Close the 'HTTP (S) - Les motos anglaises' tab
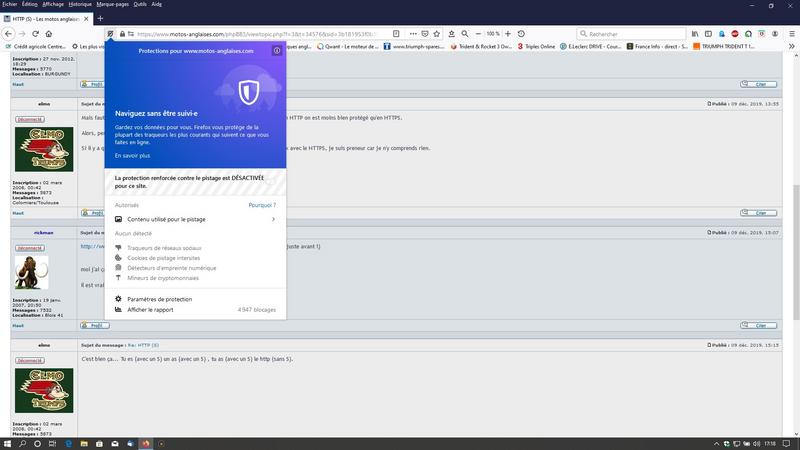 [x=86, y=19]
